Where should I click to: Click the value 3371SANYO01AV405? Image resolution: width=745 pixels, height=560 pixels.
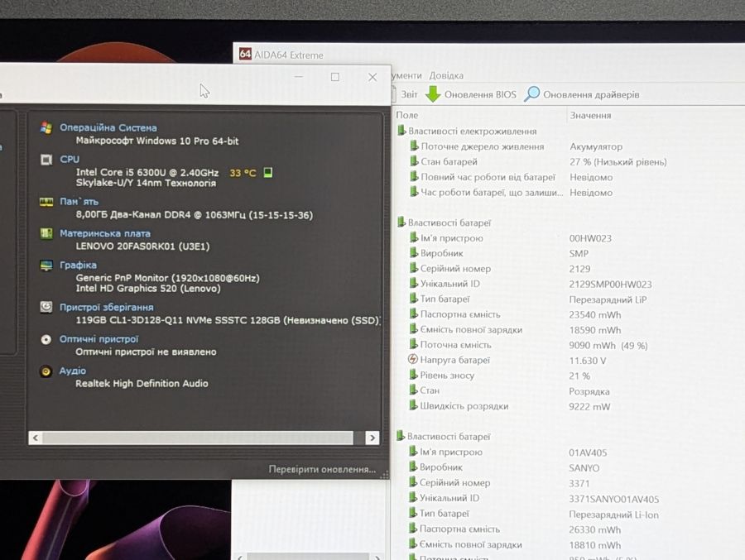tap(613, 499)
